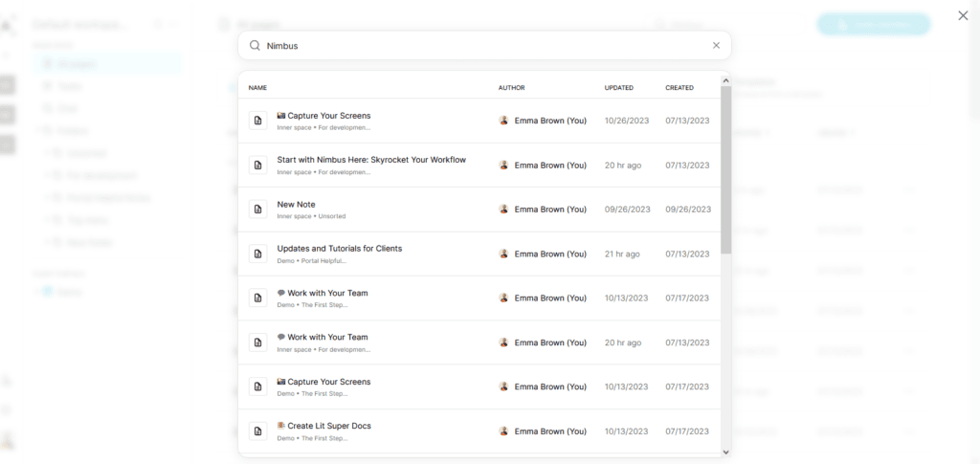Click the UPDATED column header
Viewport: 980px width, 464px height.
point(618,88)
